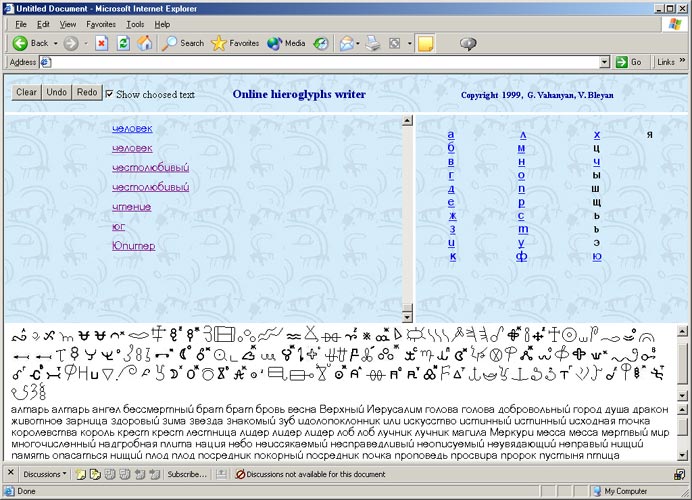Expand the Address bar dropdown
This screenshot has width=692, height=500.
[605, 62]
